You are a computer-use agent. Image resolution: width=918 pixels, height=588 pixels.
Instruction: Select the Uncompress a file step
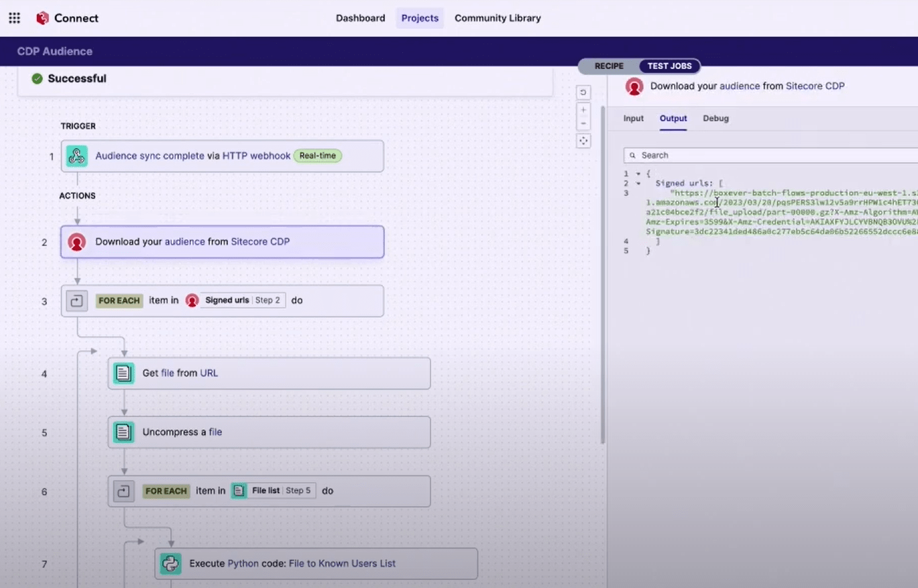(x=270, y=432)
